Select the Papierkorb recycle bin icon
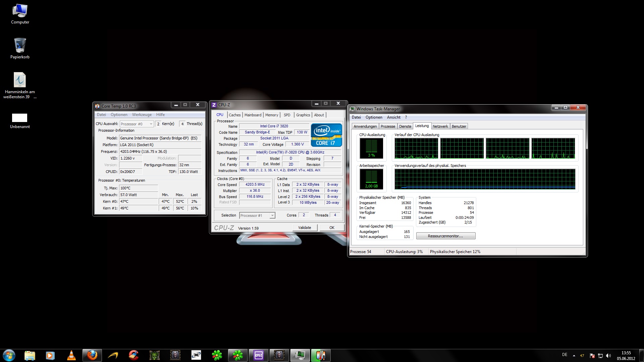The height and width of the screenshot is (362, 644). point(20,49)
